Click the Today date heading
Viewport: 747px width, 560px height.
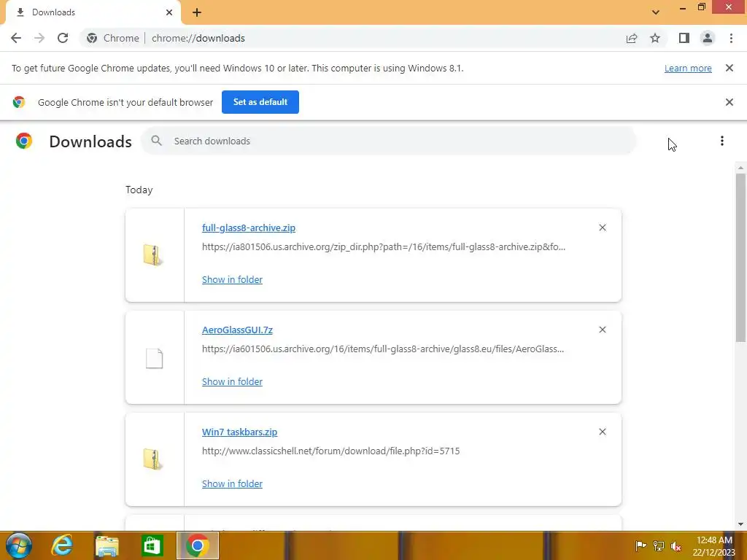tap(139, 190)
